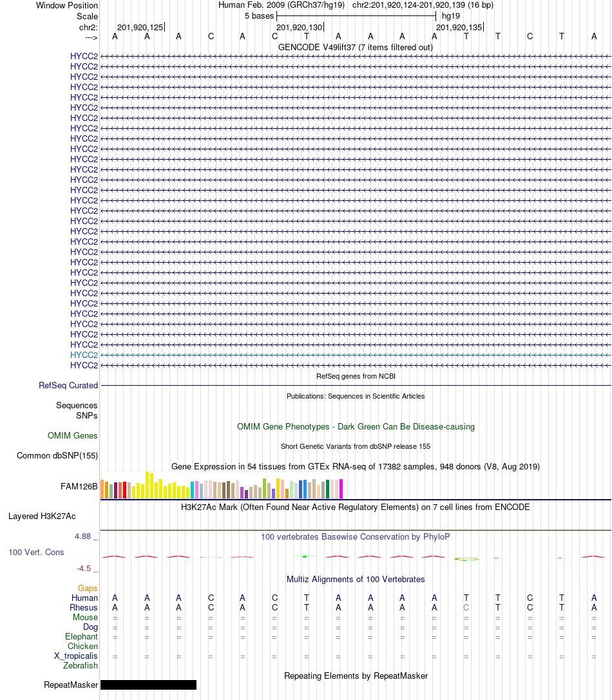Click Gene Expression in 54 tissues title
The width and height of the screenshot is (612, 700).
tap(356, 466)
